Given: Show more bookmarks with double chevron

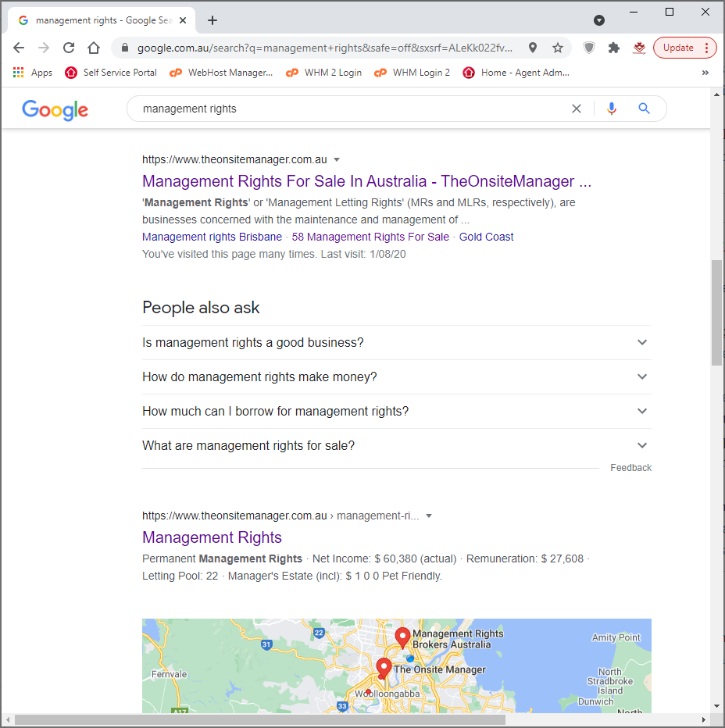Looking at the screenshot, I should coord(705,73).
